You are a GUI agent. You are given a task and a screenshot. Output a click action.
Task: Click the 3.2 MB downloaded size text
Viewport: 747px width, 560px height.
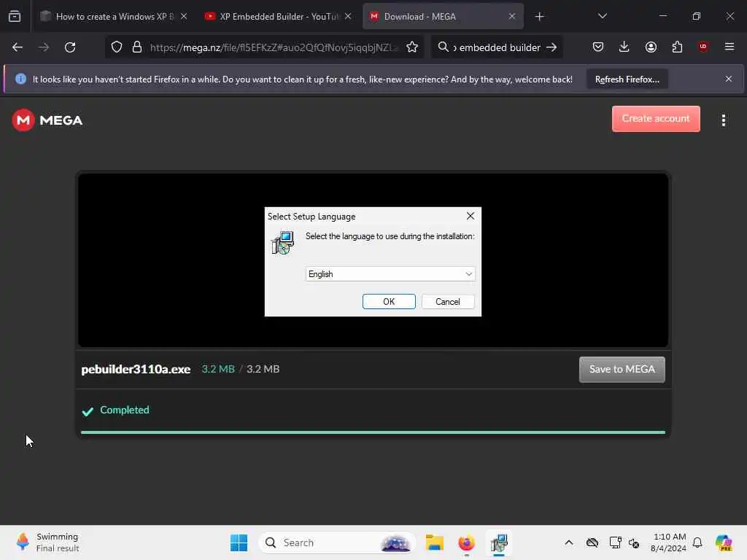[218, 369]
